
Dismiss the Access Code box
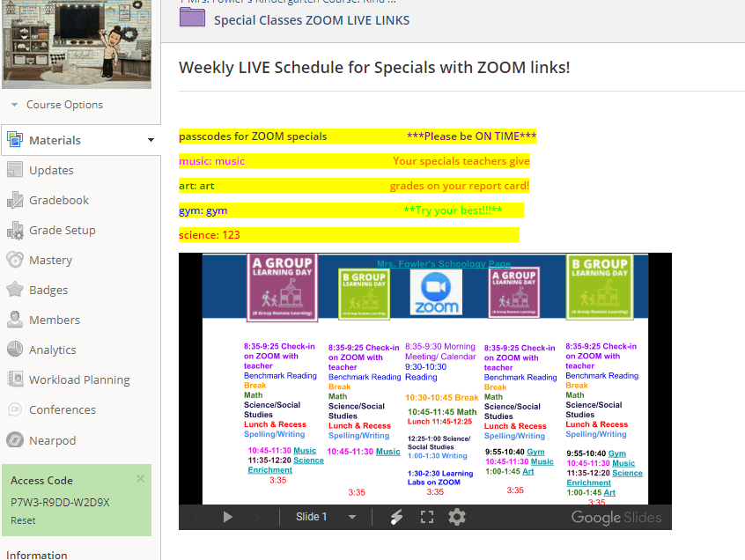140,478
